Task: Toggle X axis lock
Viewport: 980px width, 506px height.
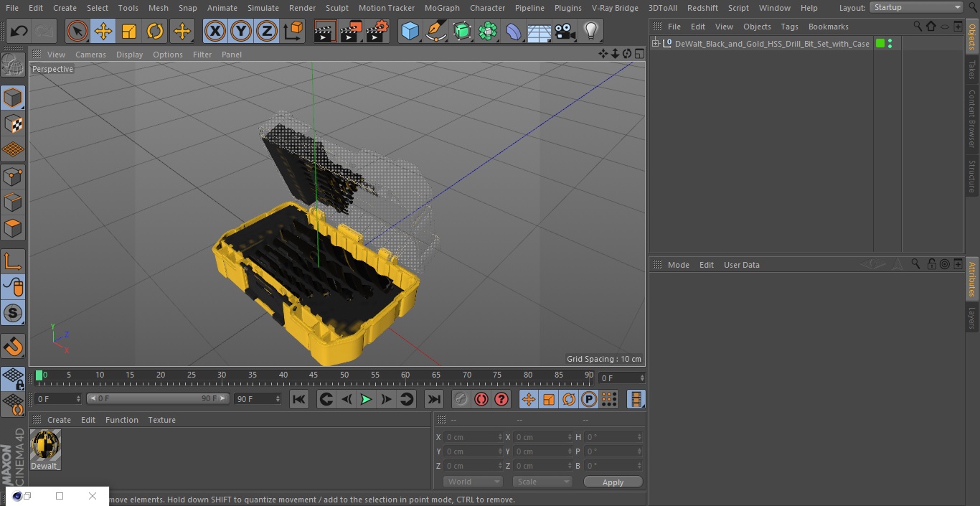Action: click(x=215, y=31)
